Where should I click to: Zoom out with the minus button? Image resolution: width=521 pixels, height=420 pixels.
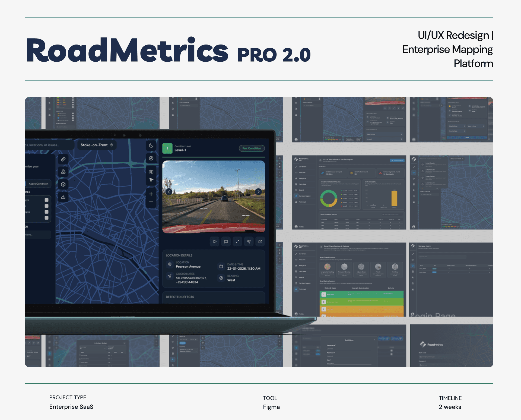click(x=151, y=202)
